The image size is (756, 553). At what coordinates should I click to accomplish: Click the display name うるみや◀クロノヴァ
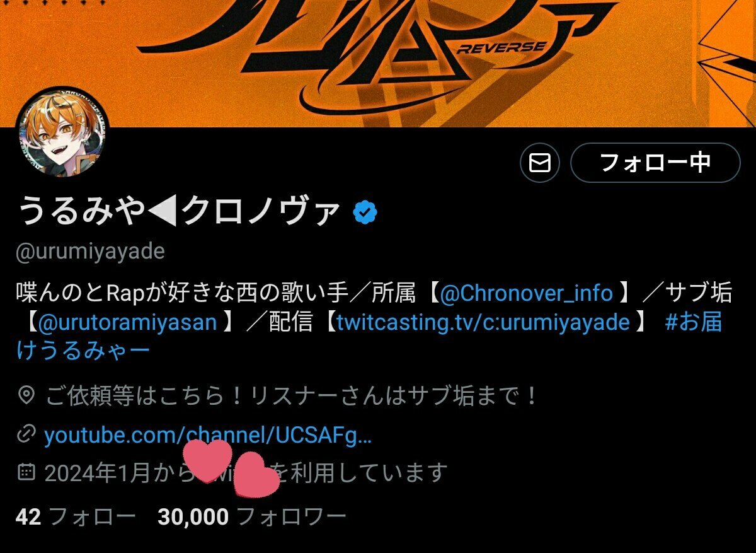(x=179, y=212)
